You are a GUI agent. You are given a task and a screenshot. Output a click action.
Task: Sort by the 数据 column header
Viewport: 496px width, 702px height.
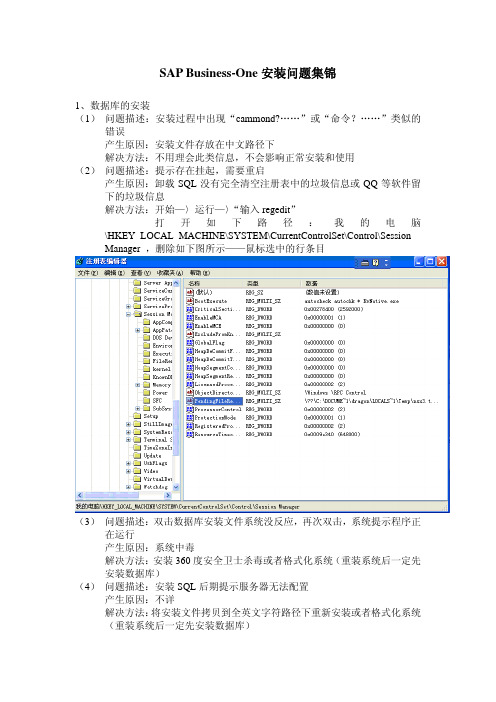[373, 283]
